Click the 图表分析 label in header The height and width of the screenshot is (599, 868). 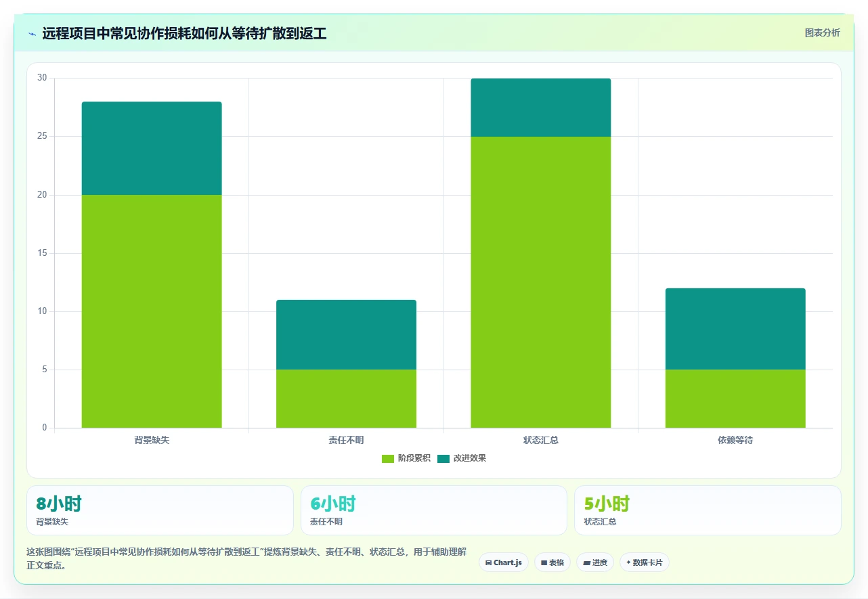tap(822, 33)
